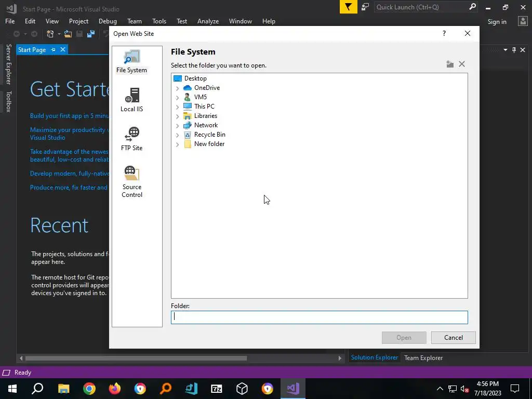
Task: Select the OneDrive folder entry
Action: [202, 87]
